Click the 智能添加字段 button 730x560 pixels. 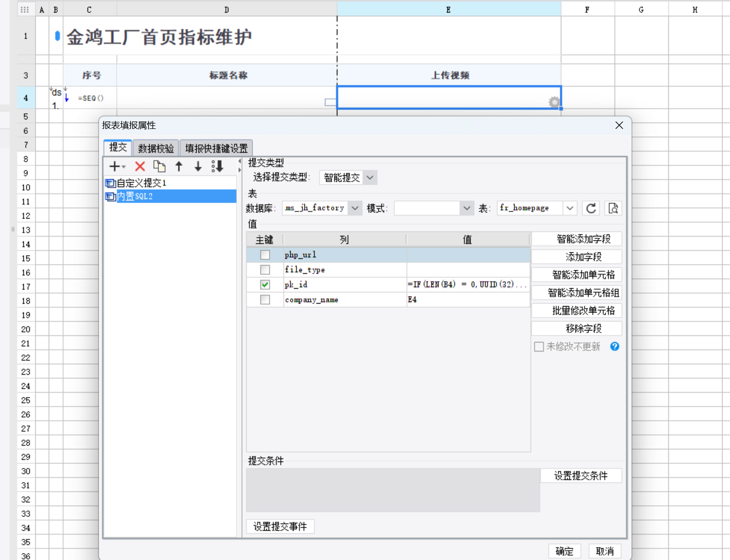click(577, 239)
